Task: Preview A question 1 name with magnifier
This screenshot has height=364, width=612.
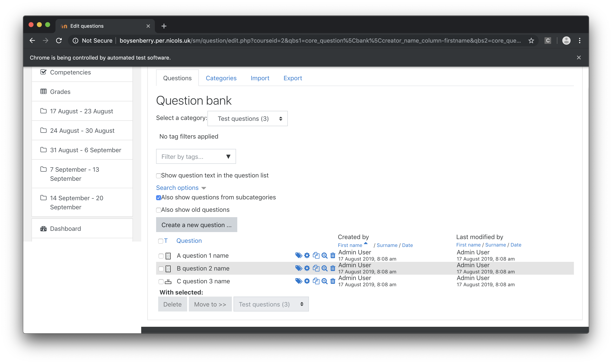Action: (x=324, y=255)
